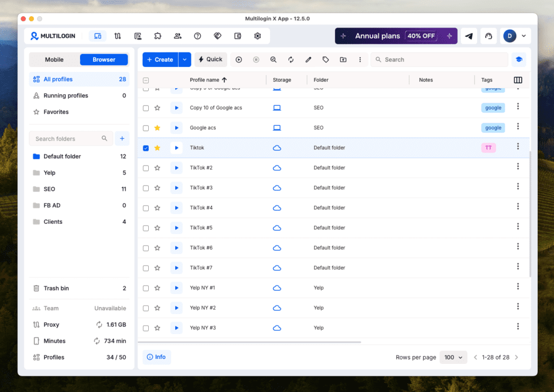
Task: Open Favorites in the sidebar
Action: (79, 112)
